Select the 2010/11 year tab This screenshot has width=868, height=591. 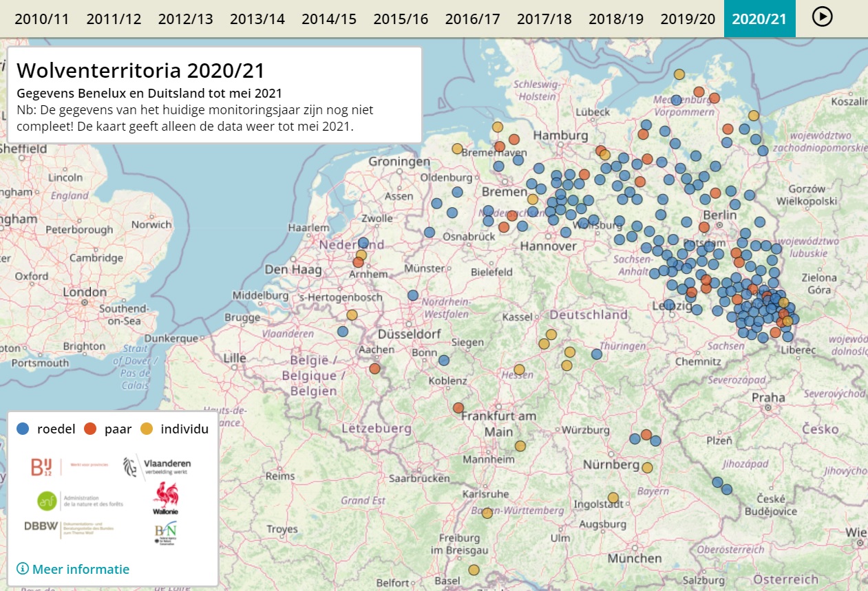pyautogui.click(x=41, y=19)
